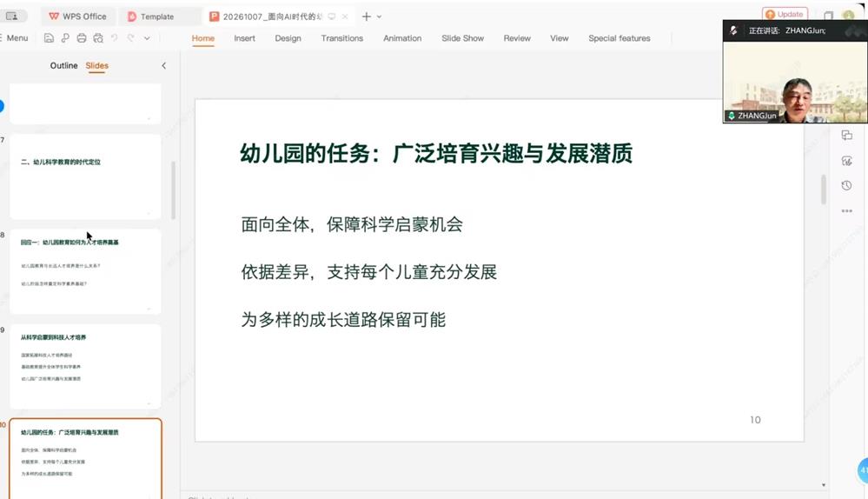
Task: Select slide 8 thumbnail in panel
Action: (x=85, y=271)
